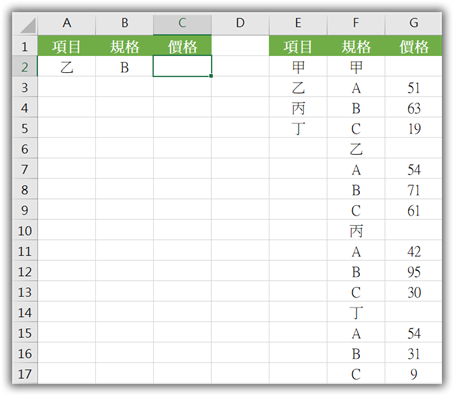
Task: Click cell G1 header 價格
Action: [414, 46]
